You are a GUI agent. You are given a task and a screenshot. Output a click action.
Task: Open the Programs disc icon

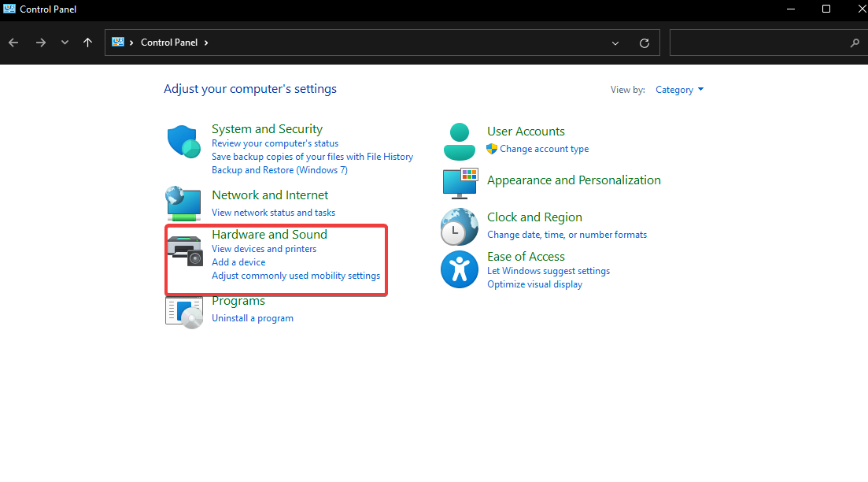point(184,313)
